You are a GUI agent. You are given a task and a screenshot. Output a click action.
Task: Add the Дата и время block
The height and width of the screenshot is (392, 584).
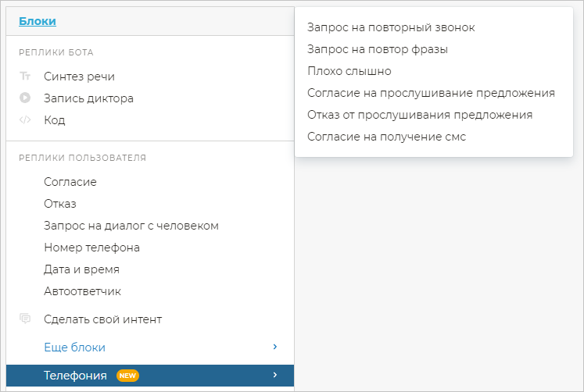[81, 269]
